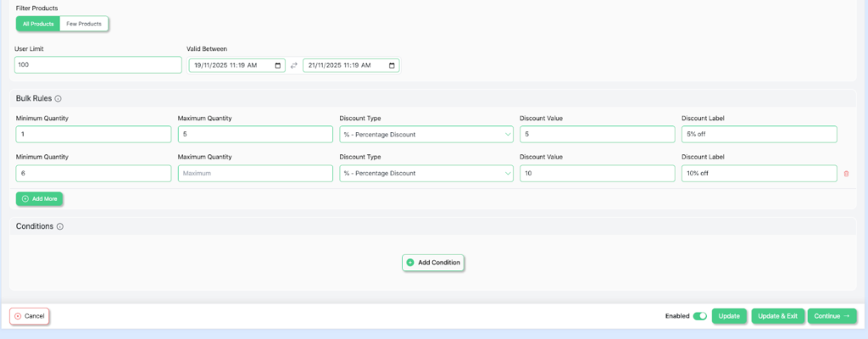Focus Discount Value field of first rule

(x=598, y=135)
